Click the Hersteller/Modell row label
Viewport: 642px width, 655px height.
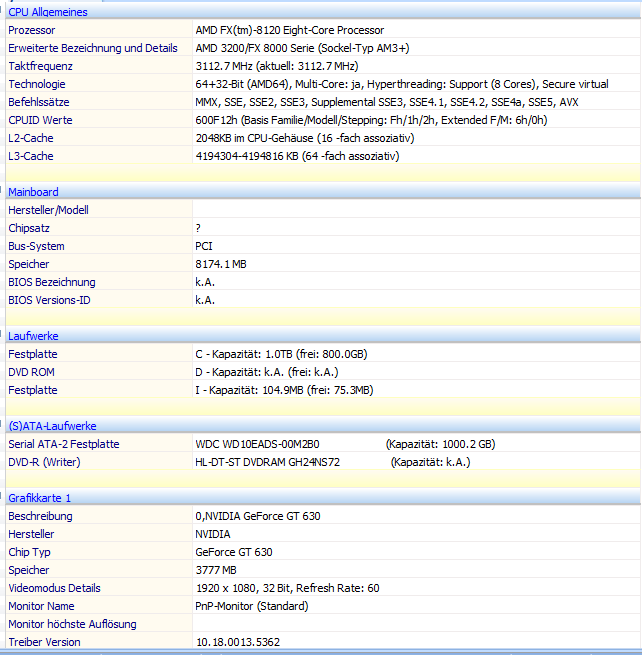pos(48,210)
